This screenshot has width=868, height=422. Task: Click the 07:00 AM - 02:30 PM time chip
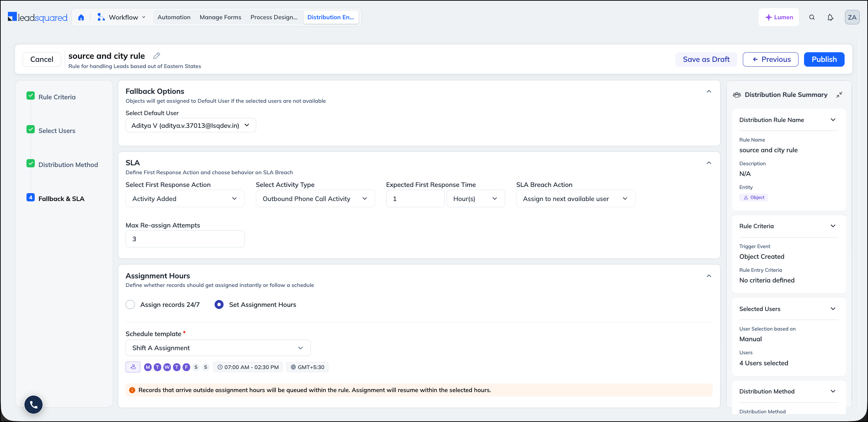(248, 367)
